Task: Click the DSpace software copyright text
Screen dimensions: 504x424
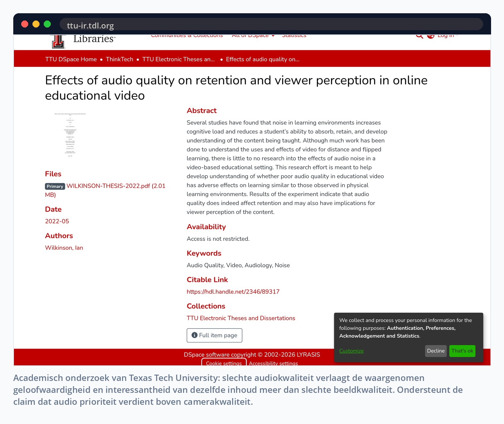Action: coord(252,354)
